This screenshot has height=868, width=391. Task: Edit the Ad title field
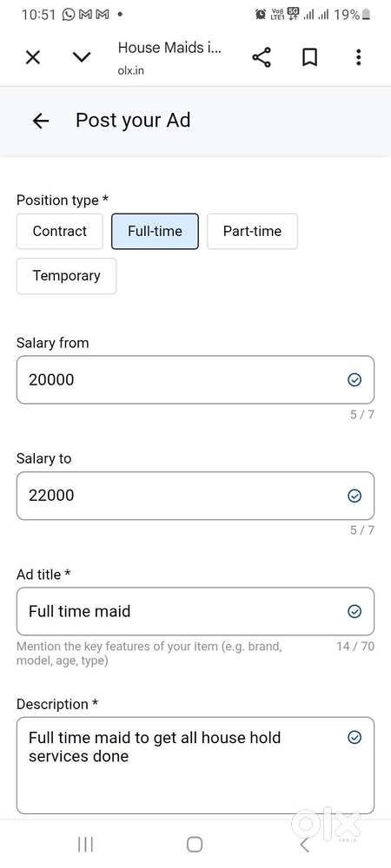(195, 611)
